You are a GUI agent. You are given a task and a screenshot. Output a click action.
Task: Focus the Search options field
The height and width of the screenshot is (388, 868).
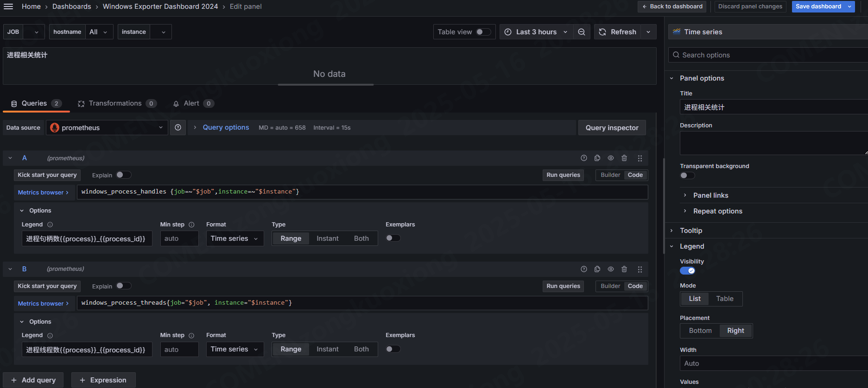coord(768,55)
